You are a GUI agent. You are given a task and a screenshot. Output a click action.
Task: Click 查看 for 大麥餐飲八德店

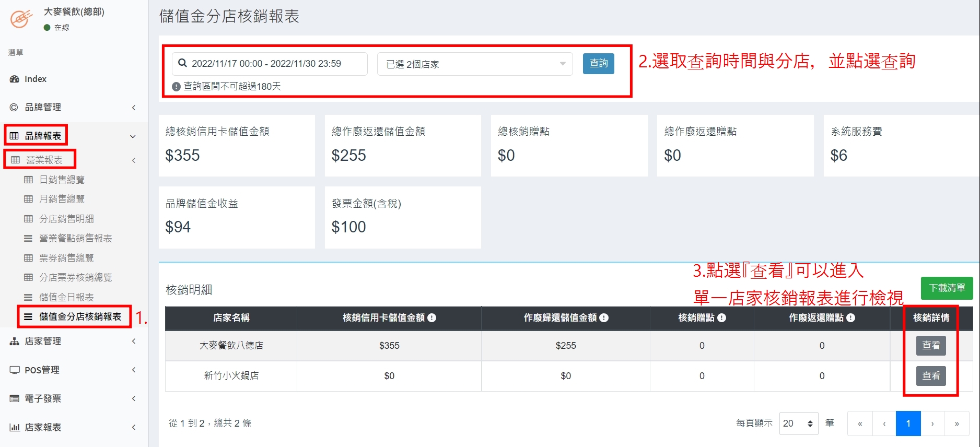point(930,346)
